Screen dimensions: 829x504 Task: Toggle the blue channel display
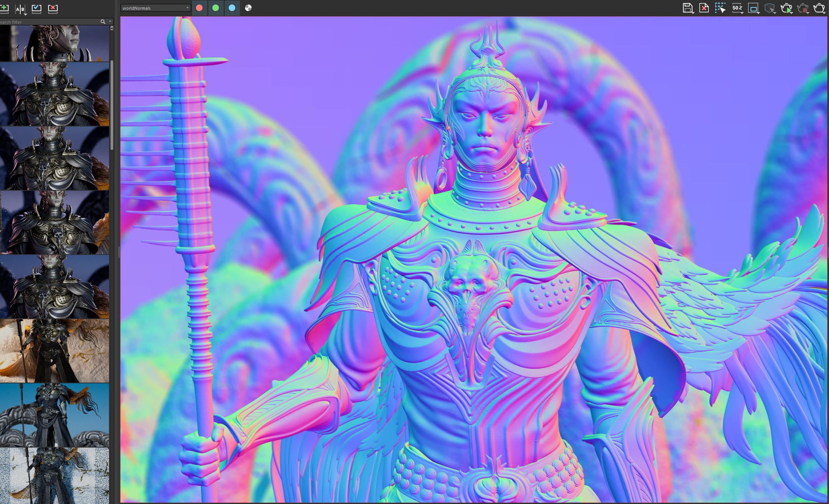(x=232, y=8)
